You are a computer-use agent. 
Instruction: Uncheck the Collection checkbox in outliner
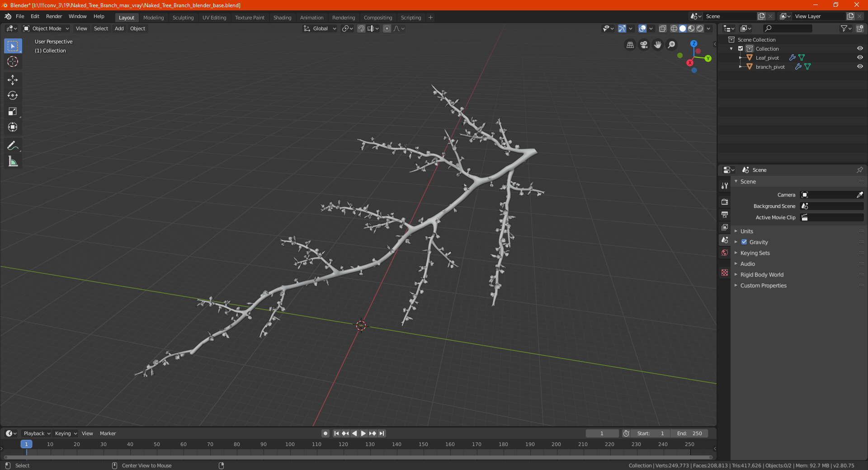click(741, 48)
